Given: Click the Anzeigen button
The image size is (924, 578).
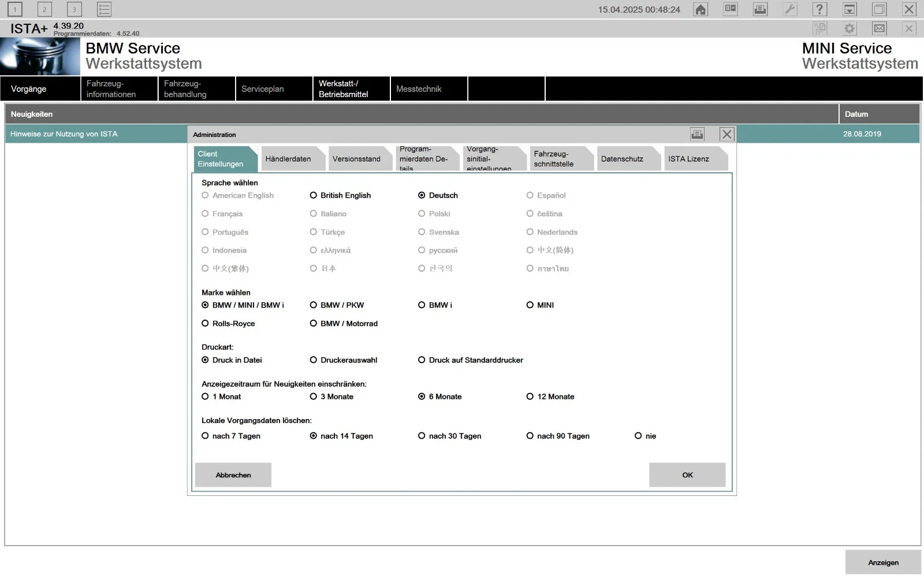Looking at the screenshot, I should [x=883, y=562].
